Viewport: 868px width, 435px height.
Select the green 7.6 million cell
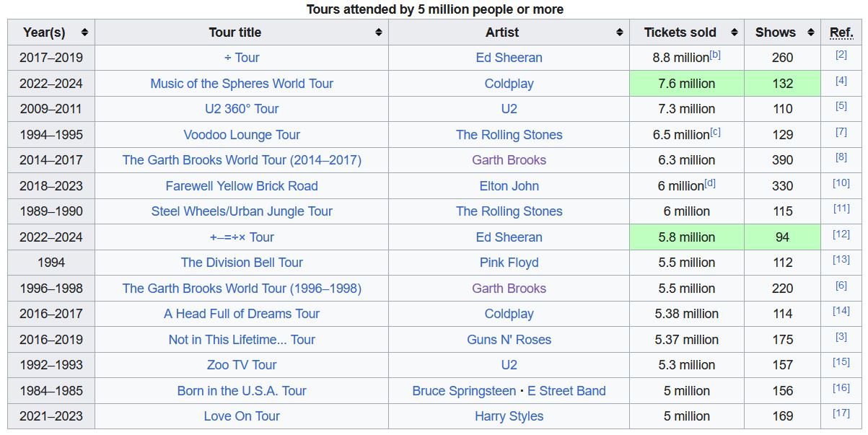tap(686, 84)
